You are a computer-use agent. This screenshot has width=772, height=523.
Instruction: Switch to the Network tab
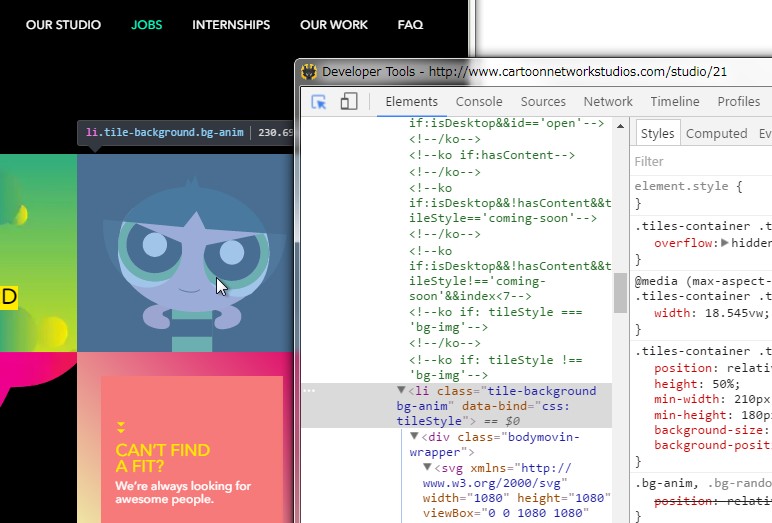[608, 101]
